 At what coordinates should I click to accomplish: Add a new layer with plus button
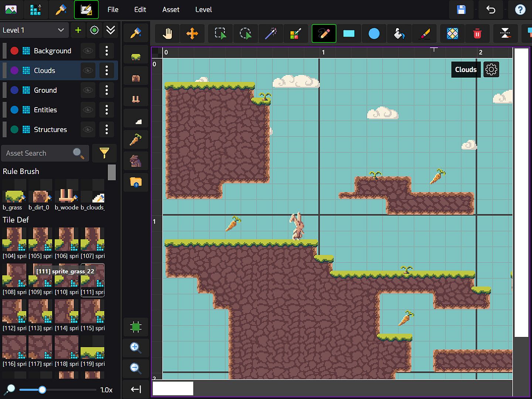click(78, 30)
